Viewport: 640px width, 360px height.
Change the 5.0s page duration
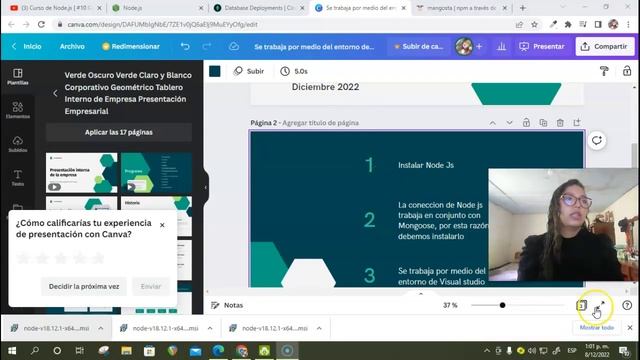click(294, 71)
